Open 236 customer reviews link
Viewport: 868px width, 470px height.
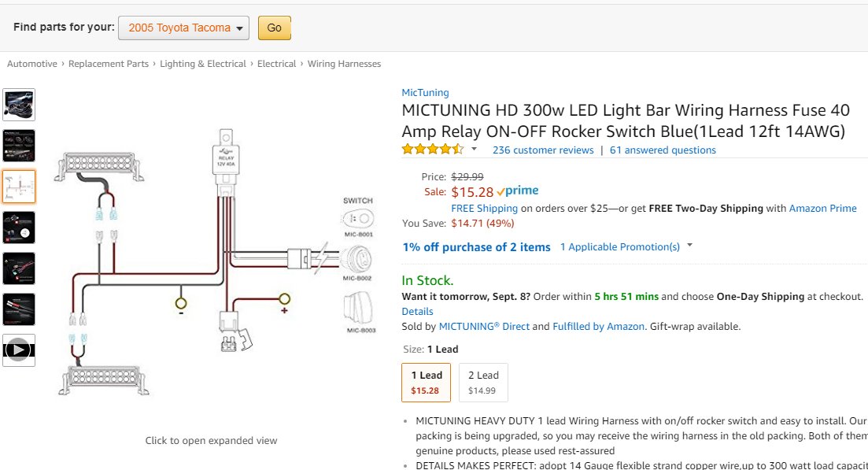(543, 150)
